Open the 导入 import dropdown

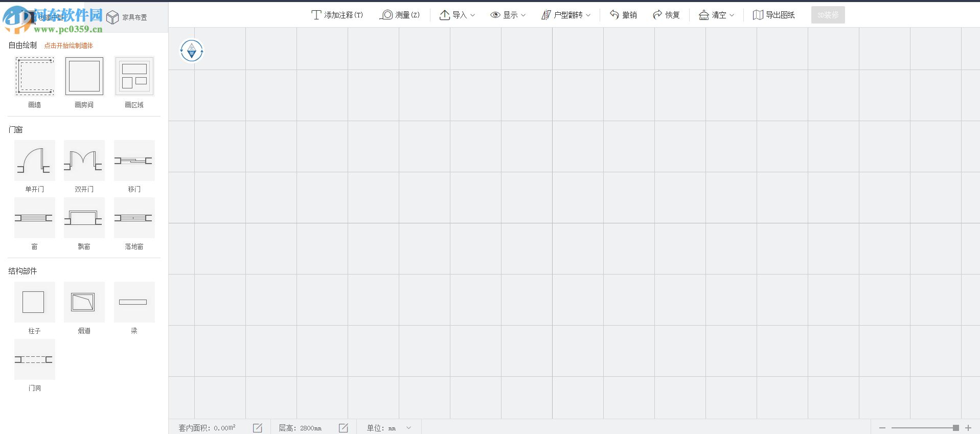click(457, 15)
